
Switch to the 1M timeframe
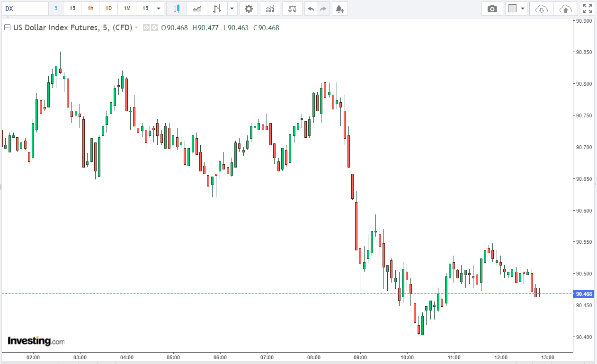[x=127, y=9]
